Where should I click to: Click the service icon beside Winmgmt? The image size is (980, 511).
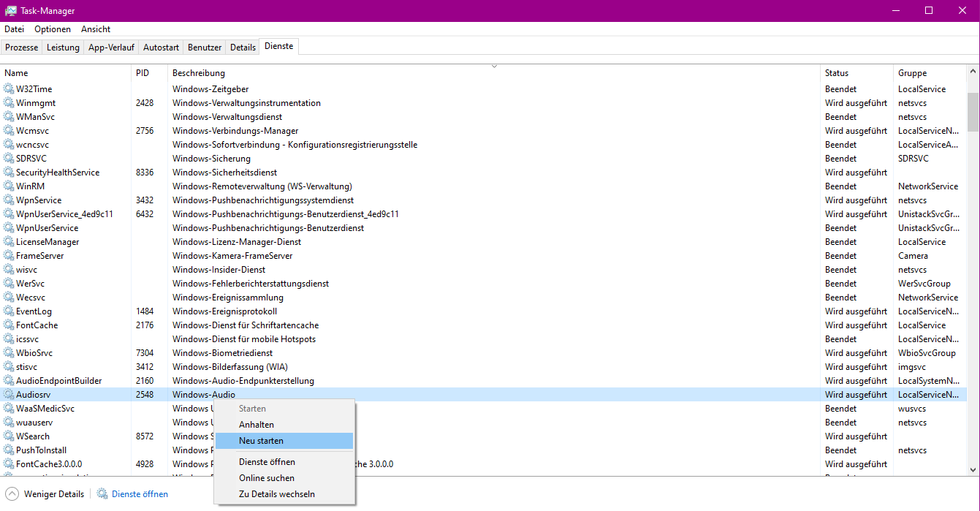point(9,103)
